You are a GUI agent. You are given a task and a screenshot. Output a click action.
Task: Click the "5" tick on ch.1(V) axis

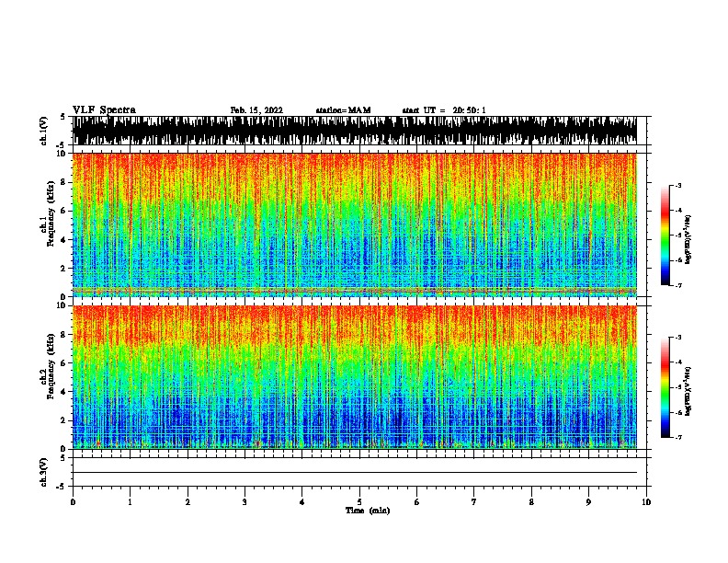[x=63, y=117]
